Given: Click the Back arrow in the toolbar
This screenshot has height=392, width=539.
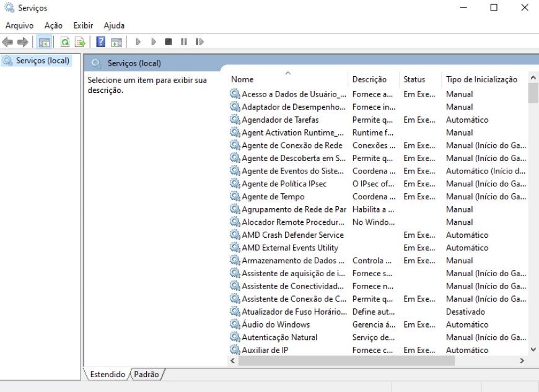Looking at the screenshot, I should pos(7,42).
